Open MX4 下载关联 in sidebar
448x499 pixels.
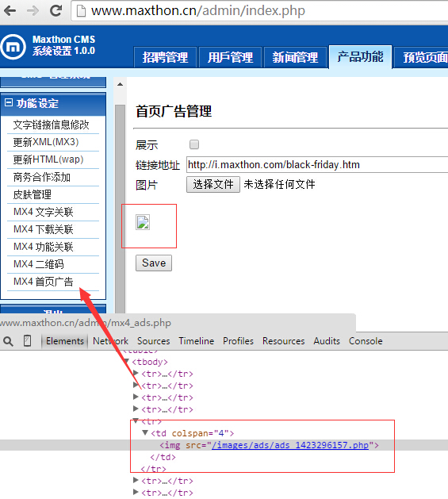44,229
